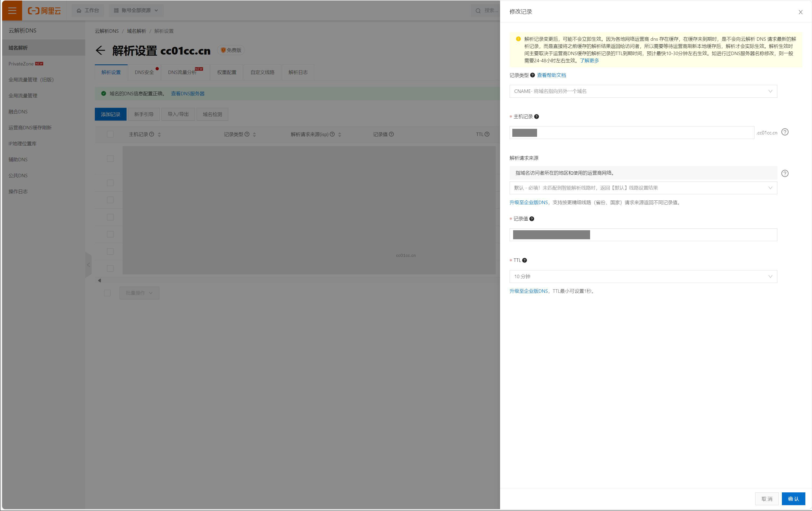Switch to the DNS安全 tab
This screenshot has height=511, width=812.
click(x=144, y=72)
